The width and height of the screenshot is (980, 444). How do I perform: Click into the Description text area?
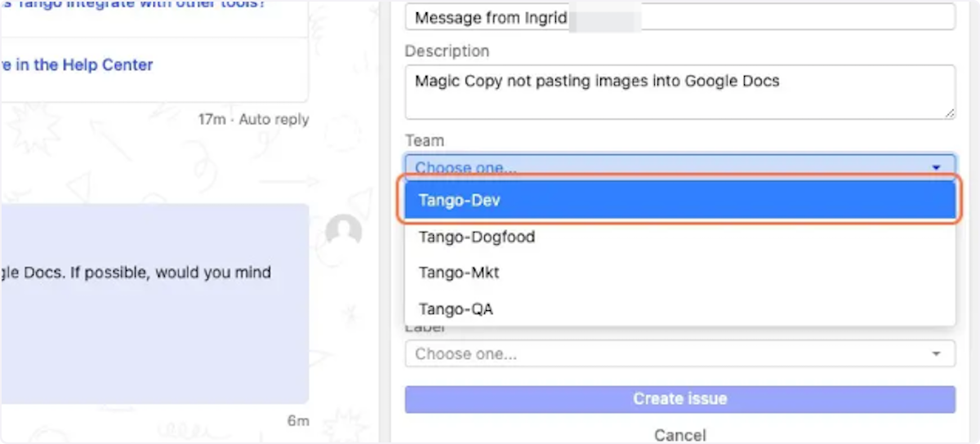click(679, 91)
